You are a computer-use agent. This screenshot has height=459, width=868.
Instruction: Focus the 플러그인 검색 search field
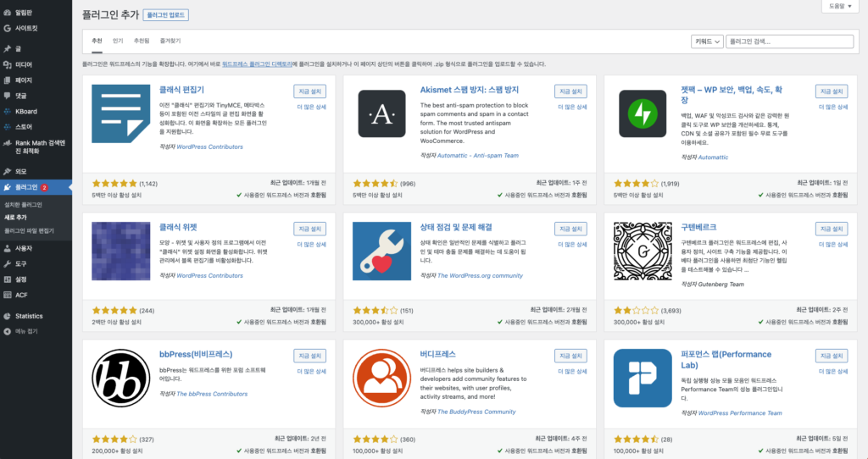(789, 41)
